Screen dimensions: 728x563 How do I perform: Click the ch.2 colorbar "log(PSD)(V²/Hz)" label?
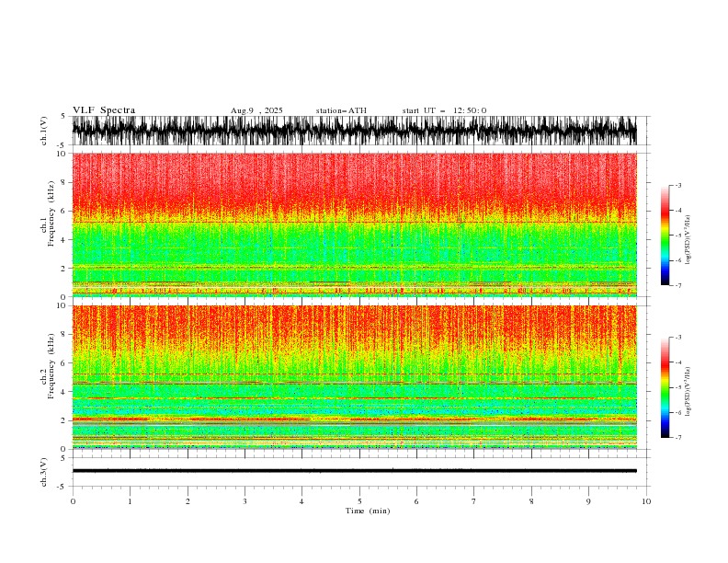pos(688,391)
